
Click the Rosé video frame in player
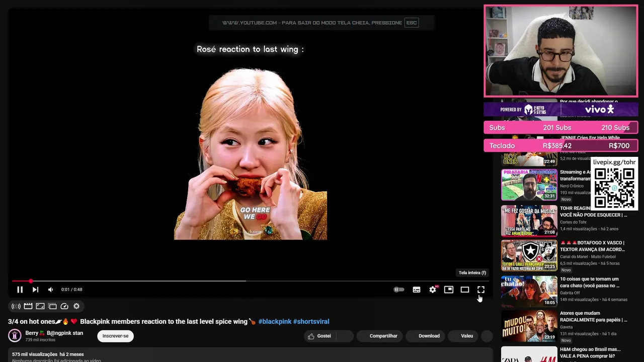tap(251, 153)
